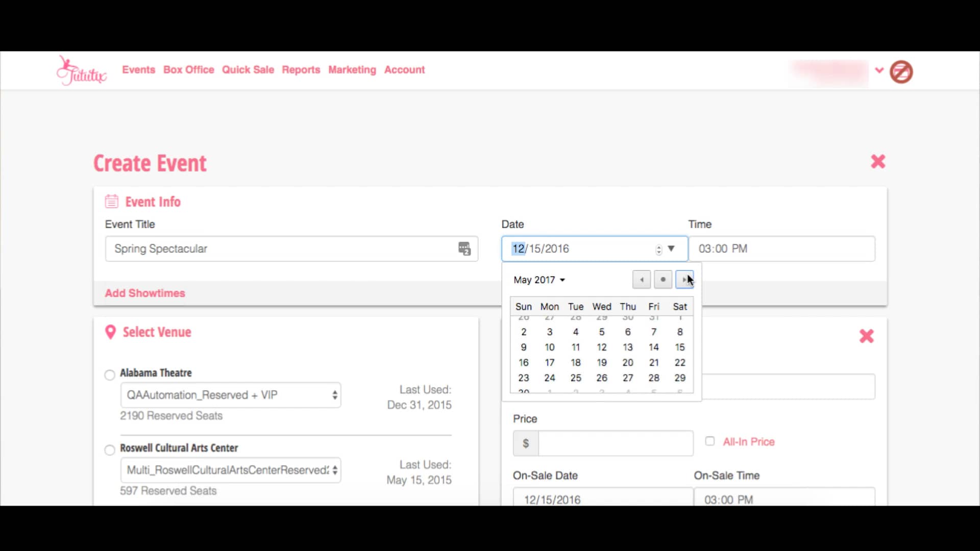Click the next month arrow in the calendar
Image resolution: width=980 pixels, height=551 pixels.
click(x=684, y=280)
